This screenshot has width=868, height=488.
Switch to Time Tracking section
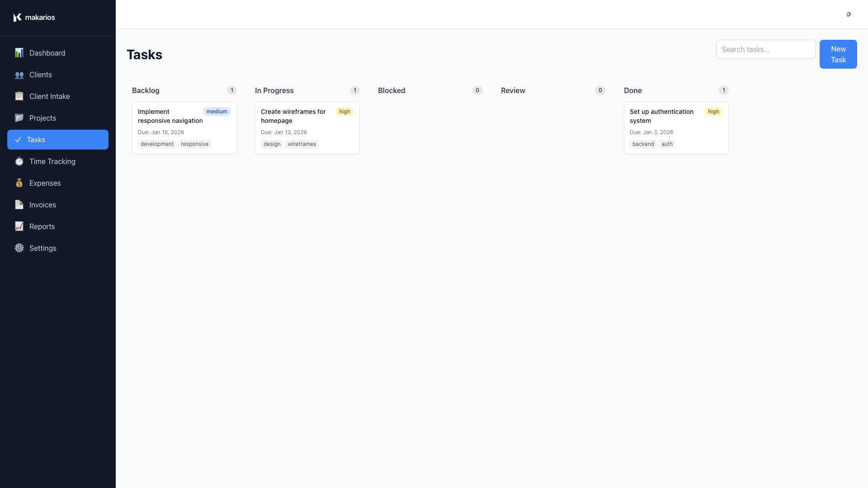click(x=52, y=161)
